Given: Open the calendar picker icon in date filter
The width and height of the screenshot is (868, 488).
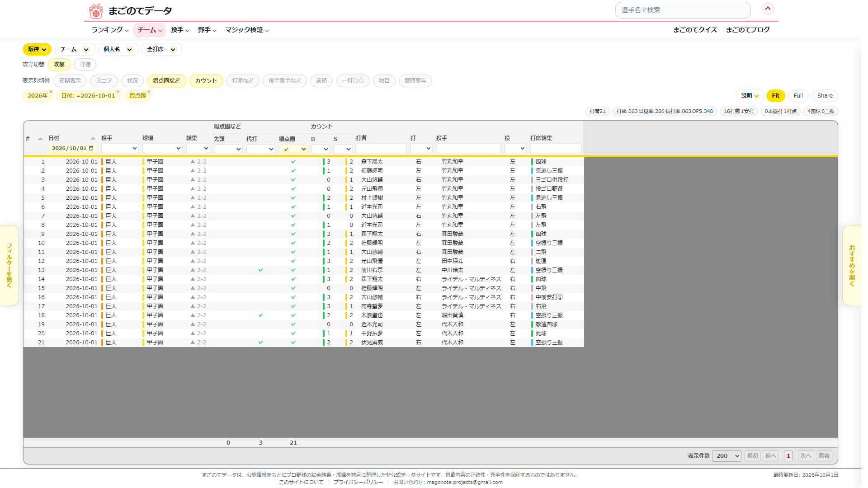Looking at the screenshot, I should click(x=91, y=148).
